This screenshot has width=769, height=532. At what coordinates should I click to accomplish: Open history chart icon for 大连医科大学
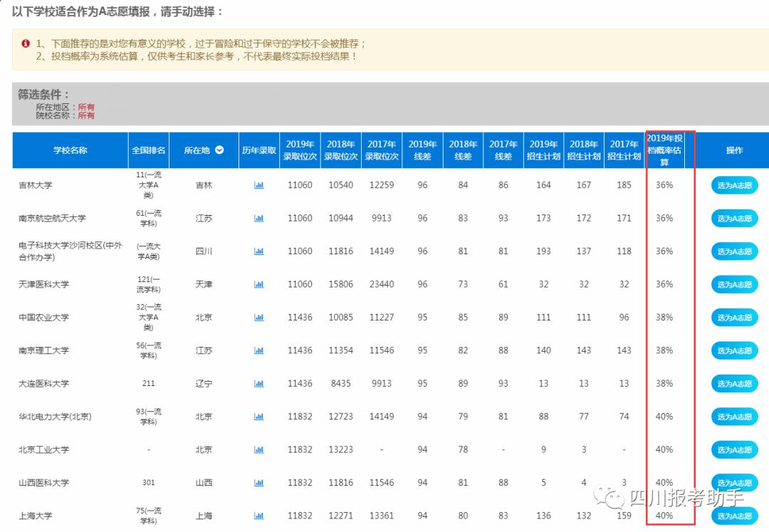[259, 383]
